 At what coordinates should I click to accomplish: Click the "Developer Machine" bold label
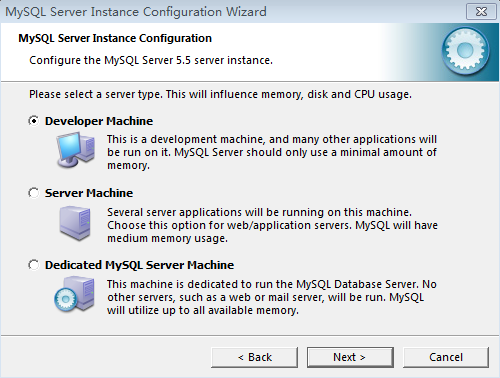click(x=99, y=121)
